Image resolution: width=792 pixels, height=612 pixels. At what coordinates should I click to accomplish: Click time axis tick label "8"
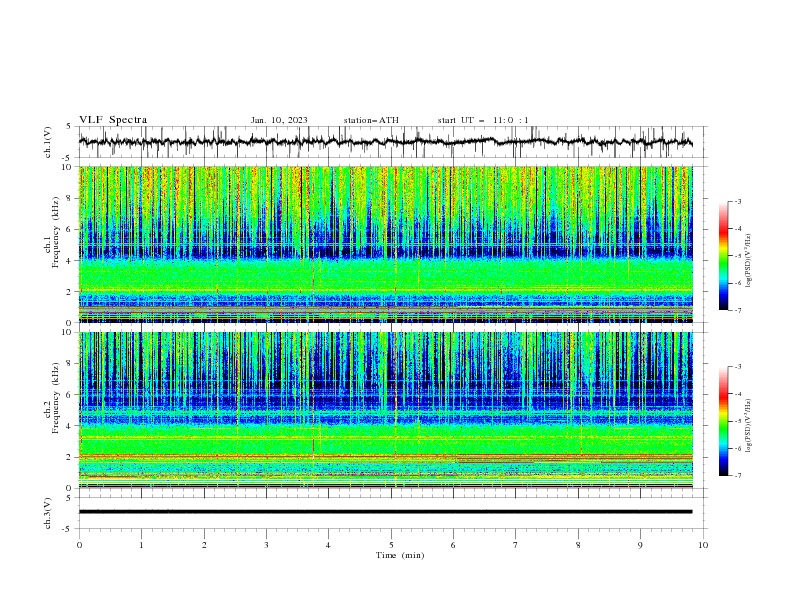pyautogui.click(x=578, y=545)
